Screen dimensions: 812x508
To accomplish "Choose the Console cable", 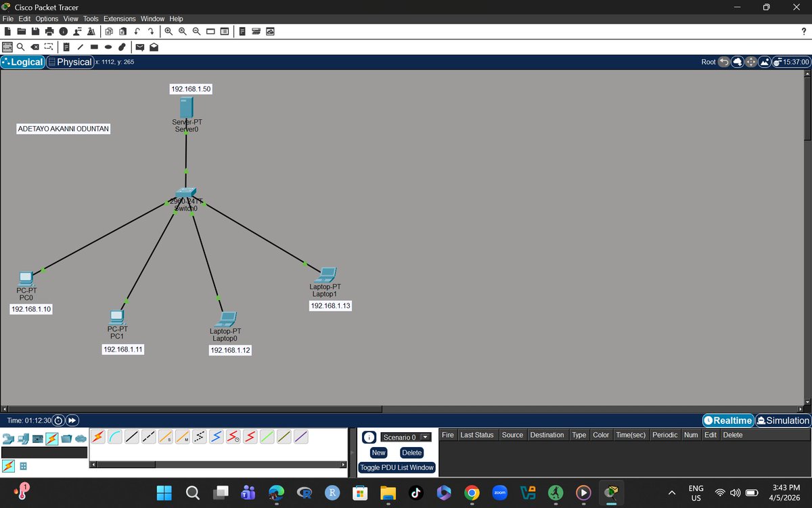I will coord(115,437).
